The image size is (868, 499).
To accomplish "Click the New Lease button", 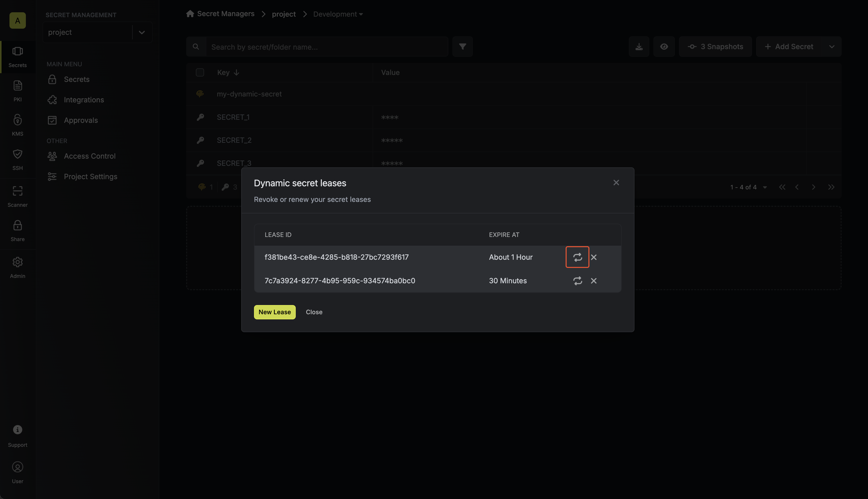I will [274, 312].
